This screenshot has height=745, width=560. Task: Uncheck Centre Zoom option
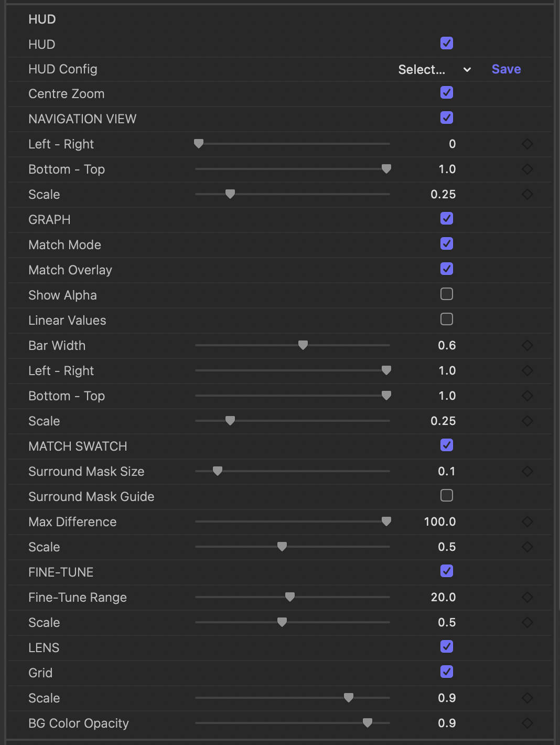[x=447, y=93]
